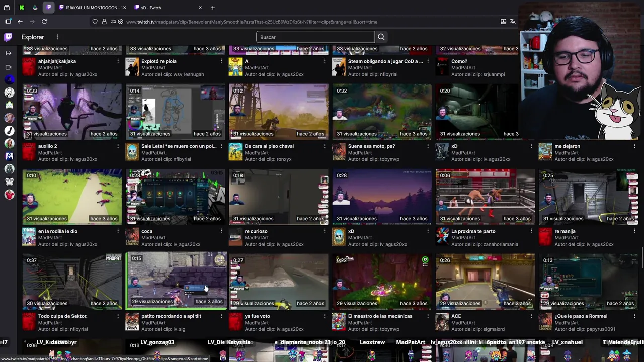Click the shield tracking protection icon

tap(95, 22)
